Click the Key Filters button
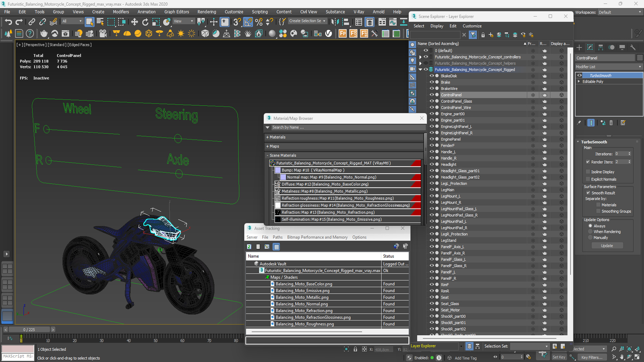 592,357
